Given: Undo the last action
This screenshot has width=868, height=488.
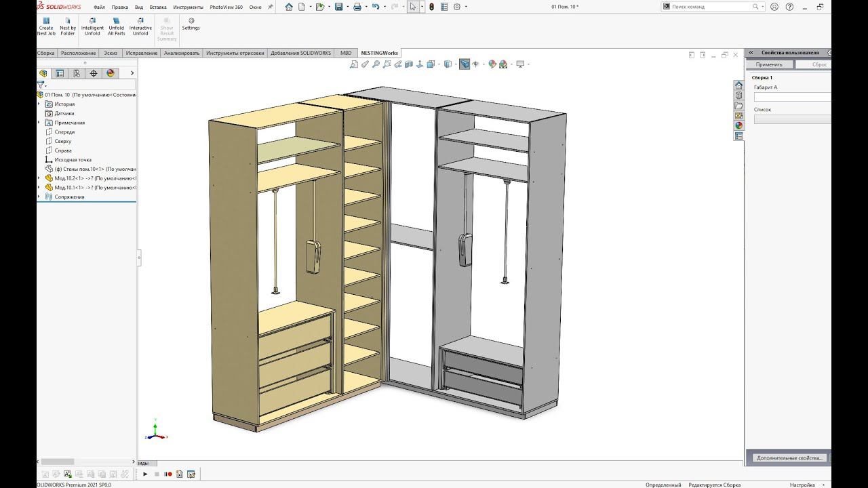Looking at the screenshot, I should pos(376,7).
